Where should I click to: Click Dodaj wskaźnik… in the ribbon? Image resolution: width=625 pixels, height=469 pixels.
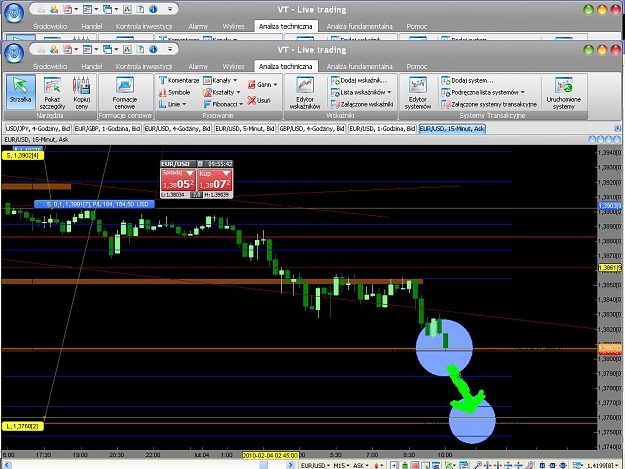coord(359,80)
